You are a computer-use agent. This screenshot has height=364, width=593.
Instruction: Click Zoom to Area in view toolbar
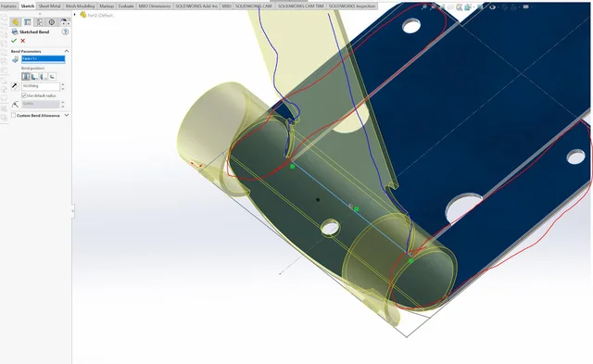click(433, 6)
